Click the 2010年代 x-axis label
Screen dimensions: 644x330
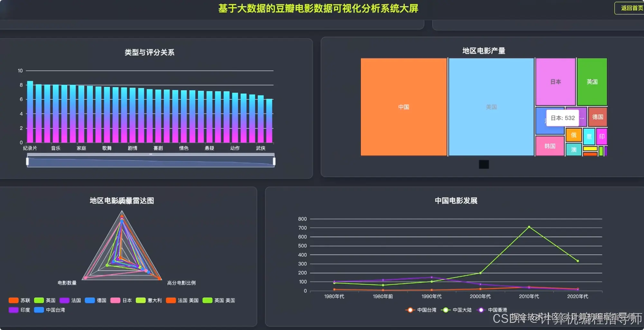point(529,296)
